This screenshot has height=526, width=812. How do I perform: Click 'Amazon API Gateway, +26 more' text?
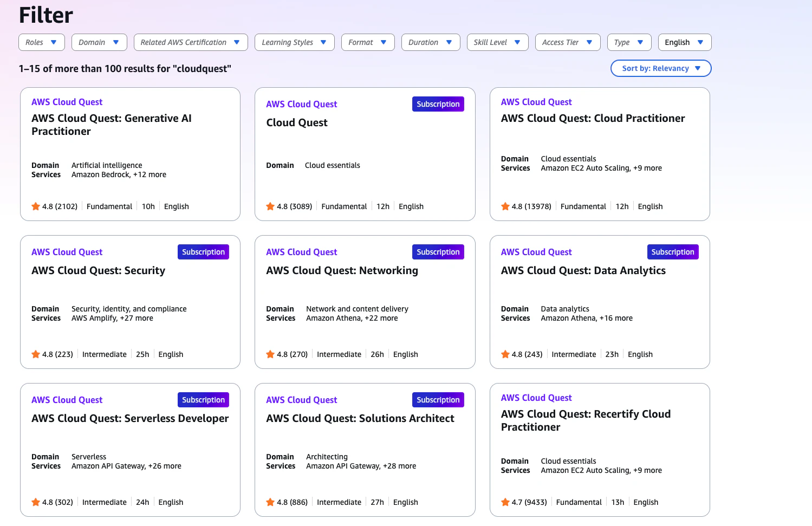(x=126, y=466)
